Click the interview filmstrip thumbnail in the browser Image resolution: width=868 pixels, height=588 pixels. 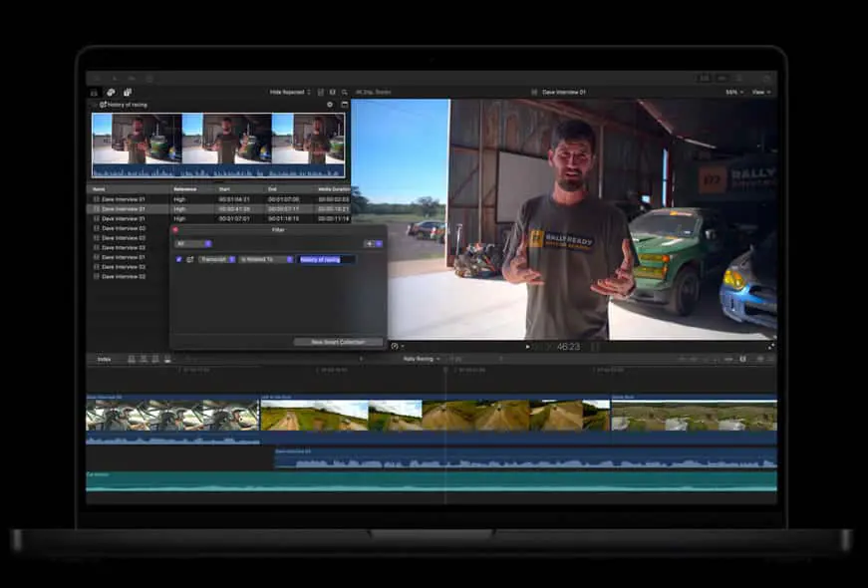pyautogui.click(x=218, y=146)
